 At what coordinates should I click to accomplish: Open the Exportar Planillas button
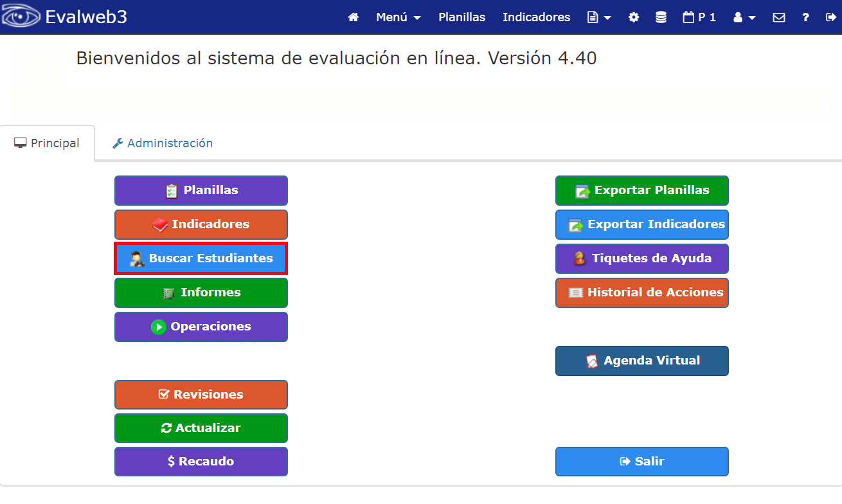641,190
